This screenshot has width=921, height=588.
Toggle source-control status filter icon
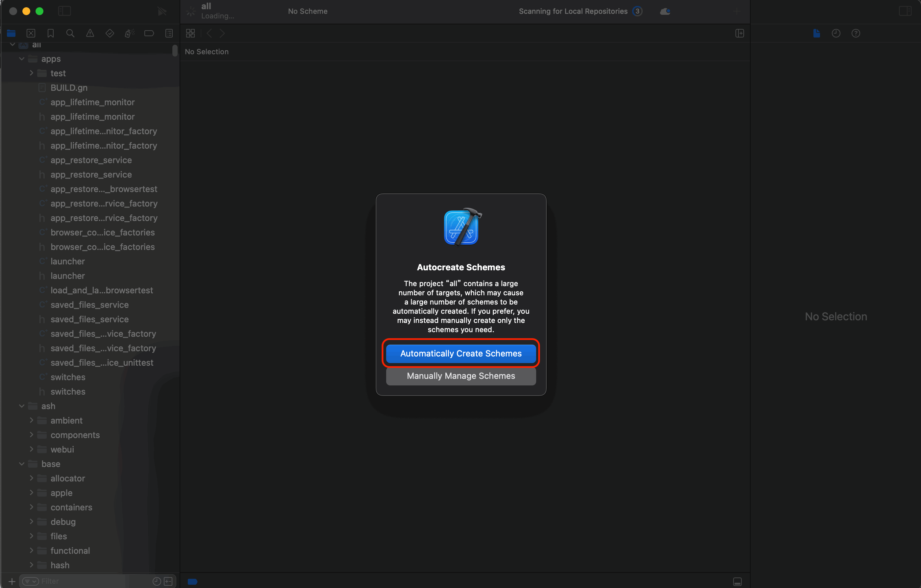click(168, 581)
